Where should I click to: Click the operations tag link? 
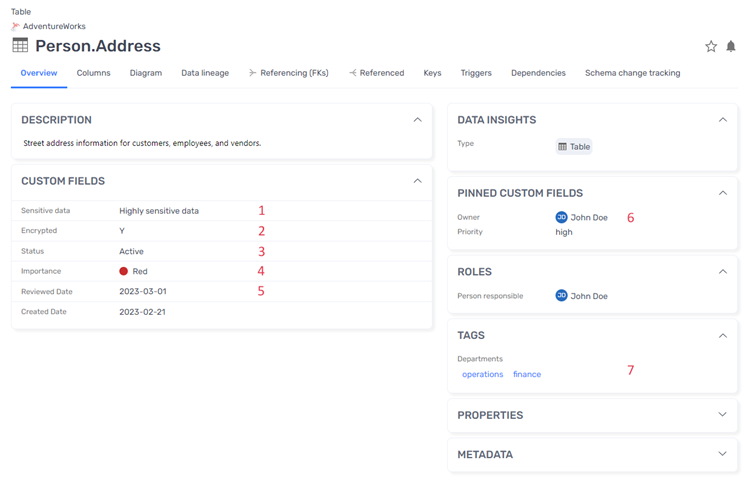click(482, 374)
